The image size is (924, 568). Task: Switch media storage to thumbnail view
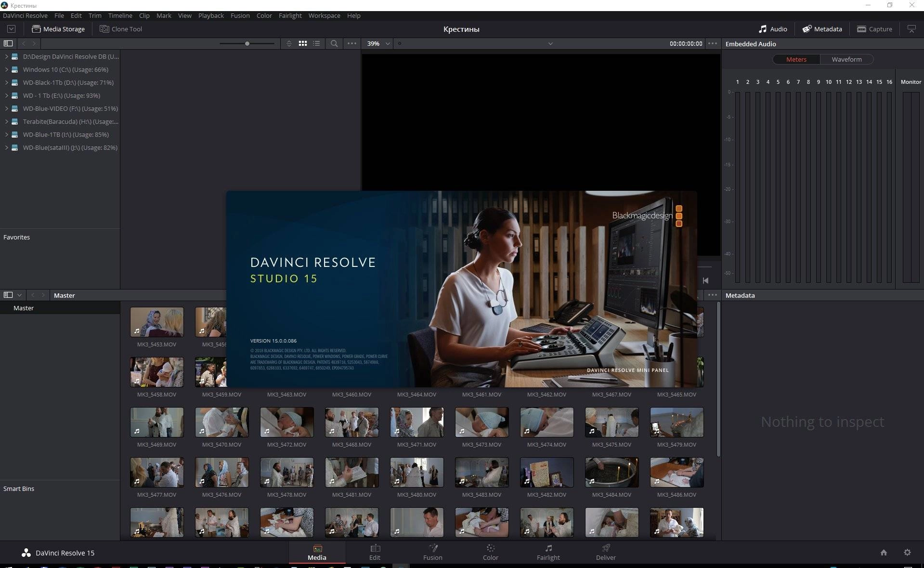point(303,43)
